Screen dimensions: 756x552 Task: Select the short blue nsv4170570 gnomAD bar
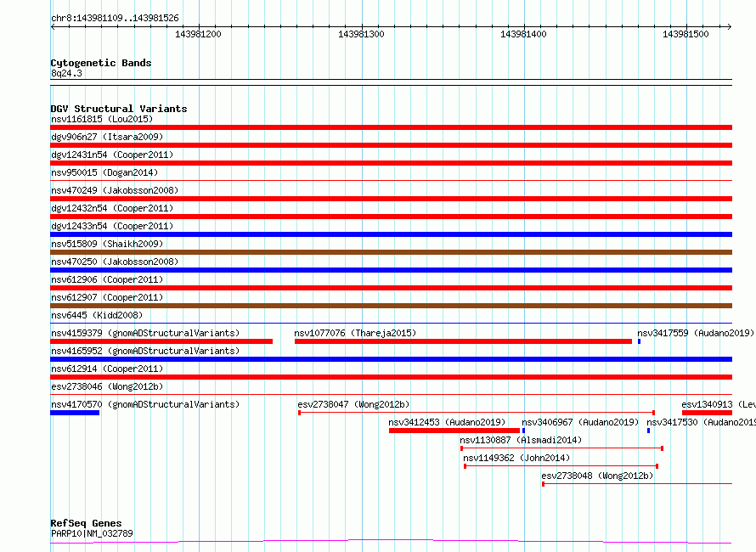point(75,413)
